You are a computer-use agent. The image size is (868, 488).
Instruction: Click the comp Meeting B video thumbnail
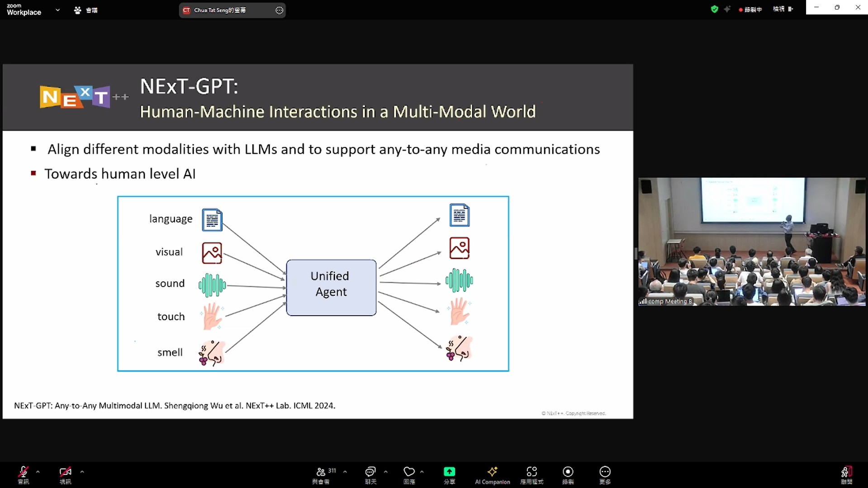point(752,242)
